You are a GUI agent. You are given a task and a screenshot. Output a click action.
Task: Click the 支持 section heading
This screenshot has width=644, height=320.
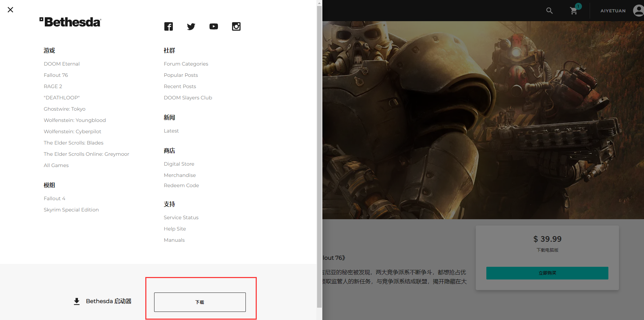tap(169, 204)
